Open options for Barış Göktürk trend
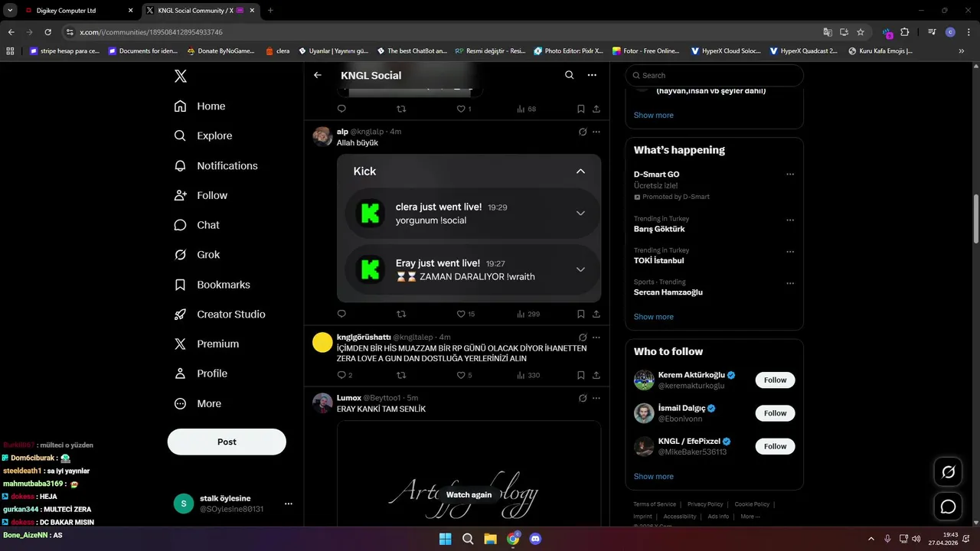Screen dimensions: 980x551 [x=790, y=220]
